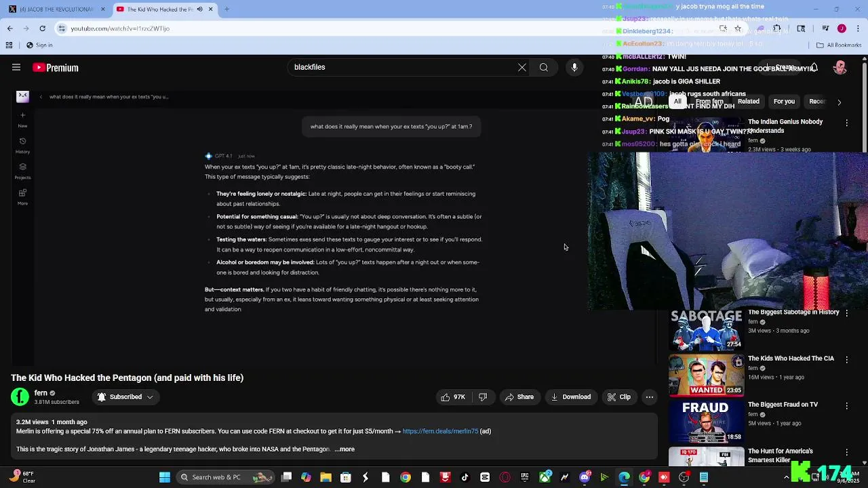Select the From fern filter chip
The image size is (868, 488).
point(709,102)
